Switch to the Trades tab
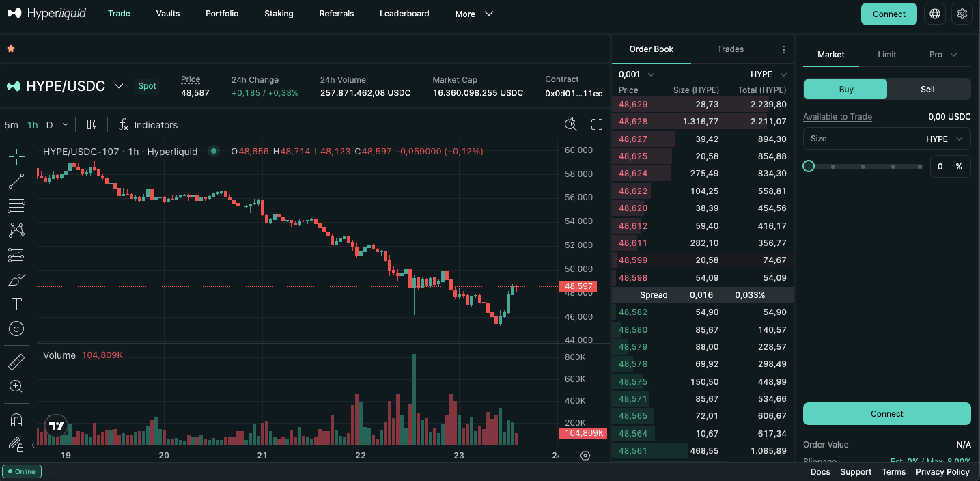This screenshot has height=481, width=980. click(730, 49)
